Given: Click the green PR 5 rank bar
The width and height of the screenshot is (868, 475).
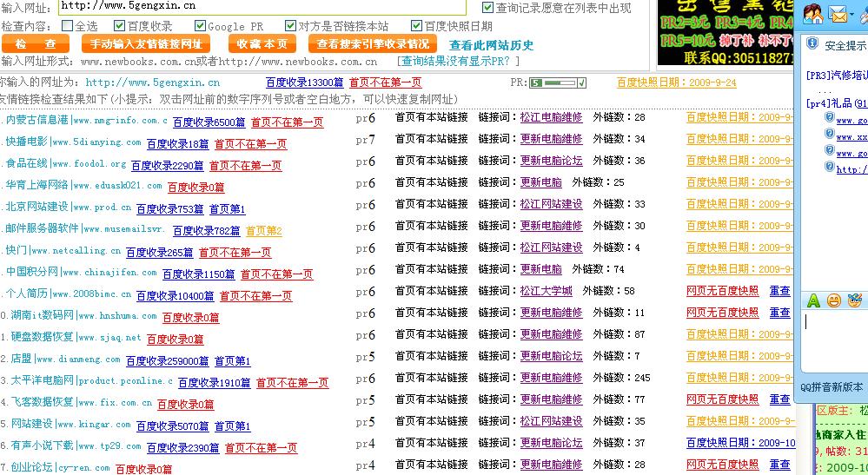Looking at the screenshot, I should point(558,83).
